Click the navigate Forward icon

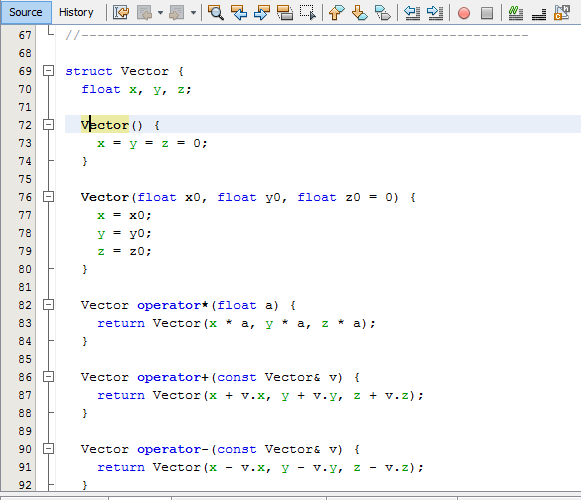(x=176, y=13)
